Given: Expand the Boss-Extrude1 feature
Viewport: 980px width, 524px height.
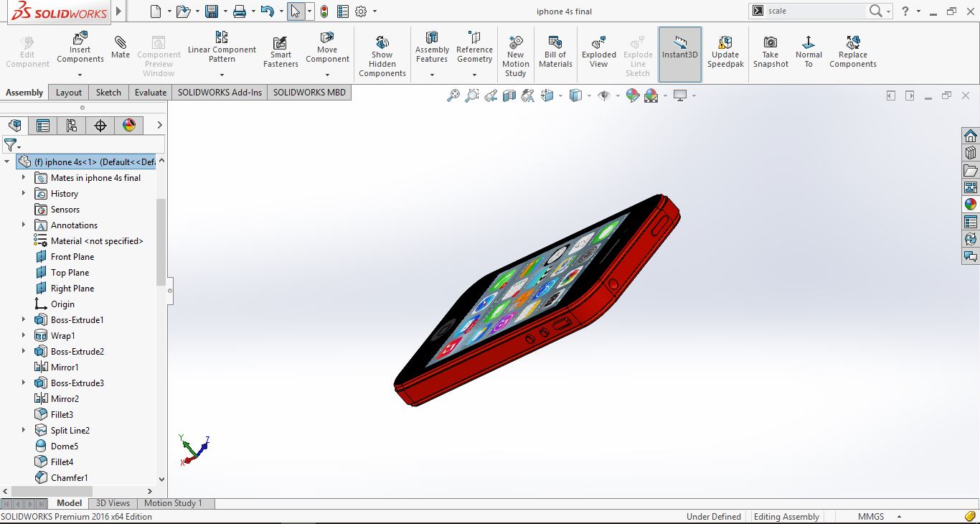Looking at the screenshot, I should (24, 319).
